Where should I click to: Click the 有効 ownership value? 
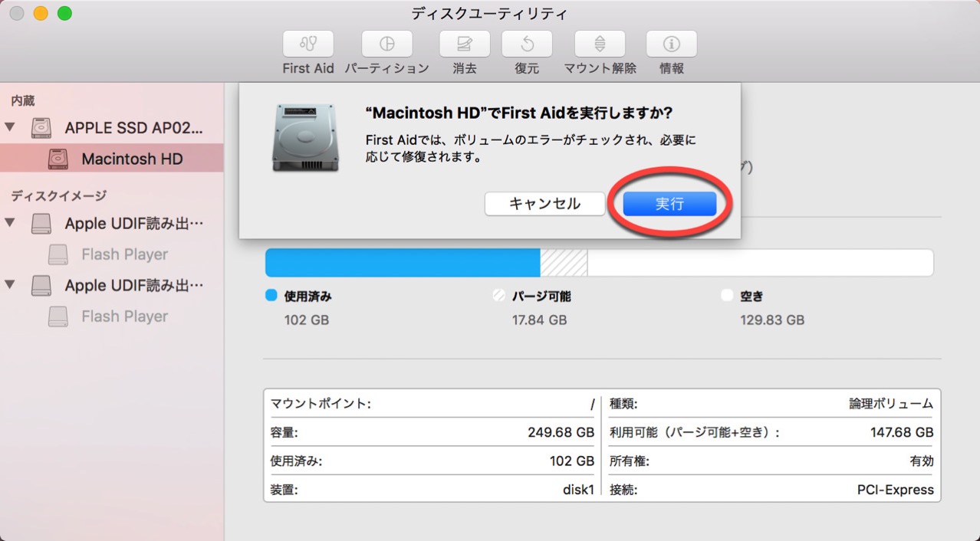coord(921,461)
